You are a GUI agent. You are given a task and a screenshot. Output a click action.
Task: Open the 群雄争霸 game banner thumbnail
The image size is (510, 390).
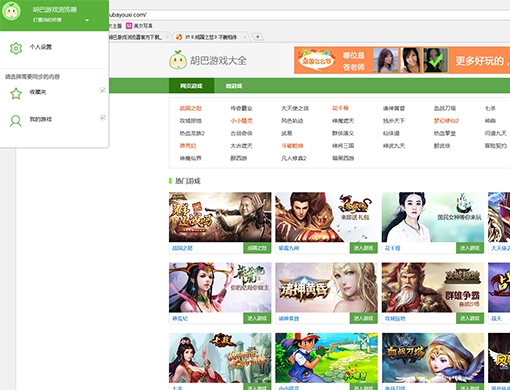click(x=433, y=287)
